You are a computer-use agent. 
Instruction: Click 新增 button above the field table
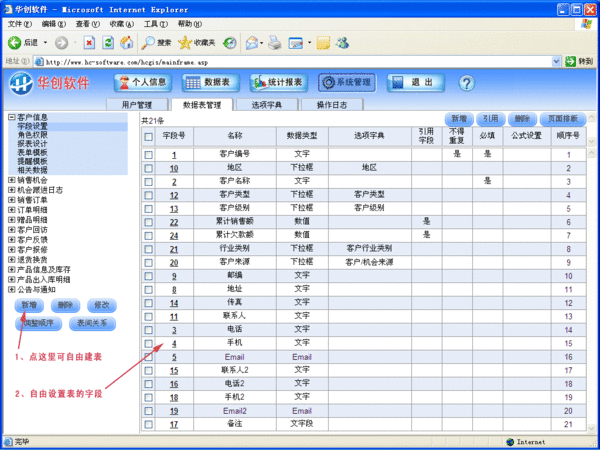pyautogui.click(x=459, y=119)
